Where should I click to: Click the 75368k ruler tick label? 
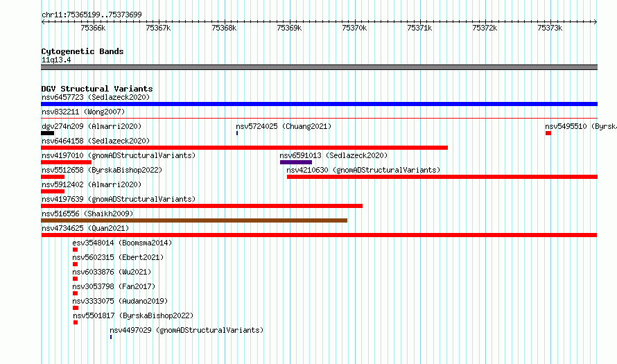click(224, 28)
